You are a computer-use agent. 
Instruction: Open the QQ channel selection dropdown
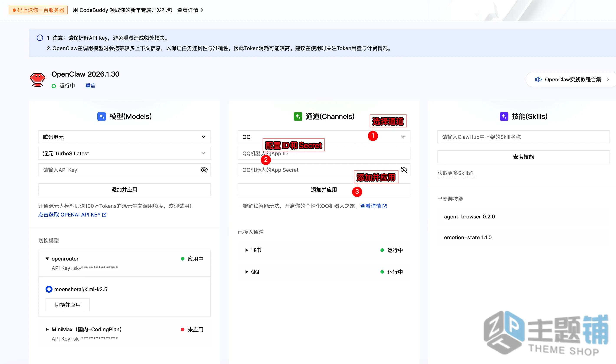pyautogui.click(x=324, y=137)
